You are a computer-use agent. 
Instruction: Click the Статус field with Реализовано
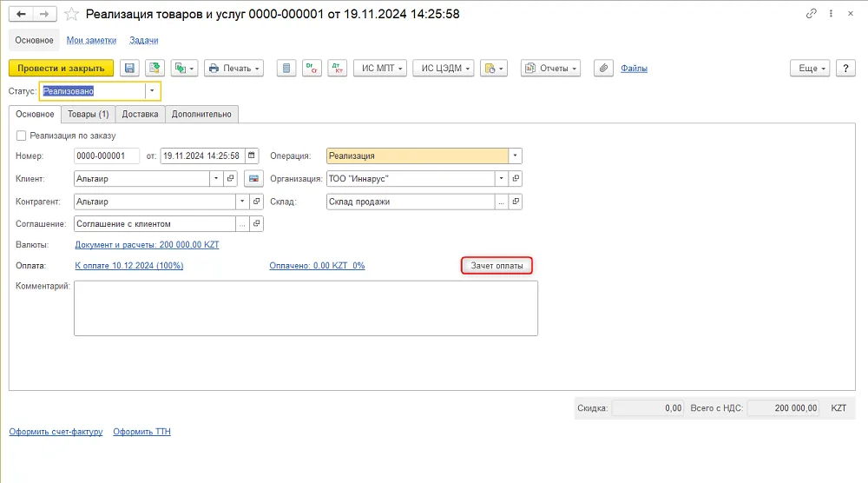coord(93,91)
